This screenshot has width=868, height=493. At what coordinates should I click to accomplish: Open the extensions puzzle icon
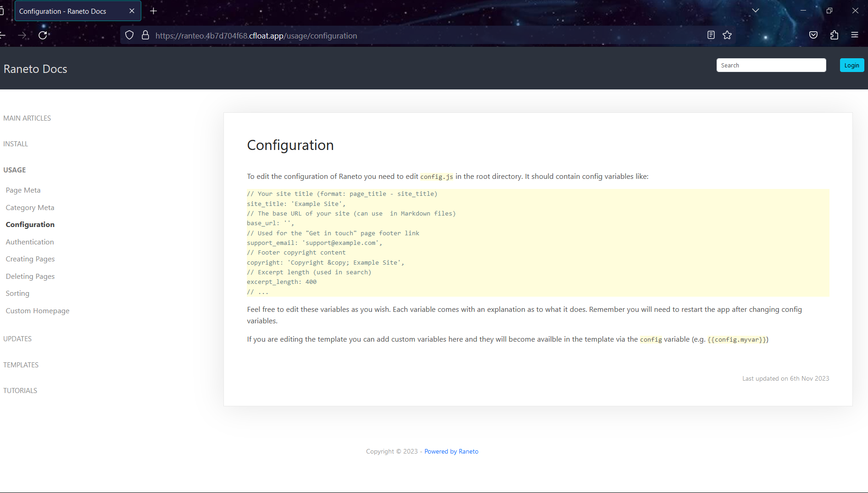[x=834, y=35]
